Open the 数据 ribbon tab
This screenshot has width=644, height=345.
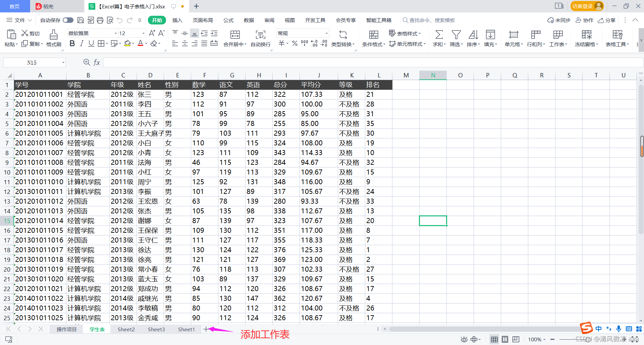[249, 20]
